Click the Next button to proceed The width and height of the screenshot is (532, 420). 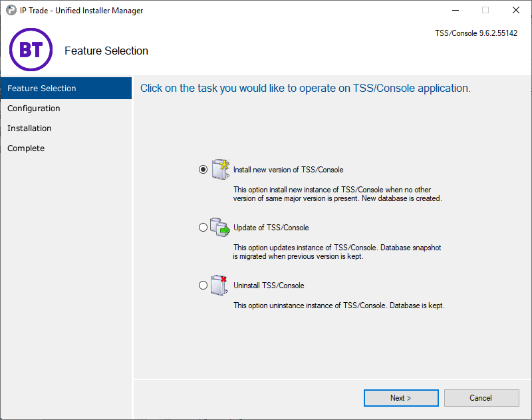(x=401, y=397)
